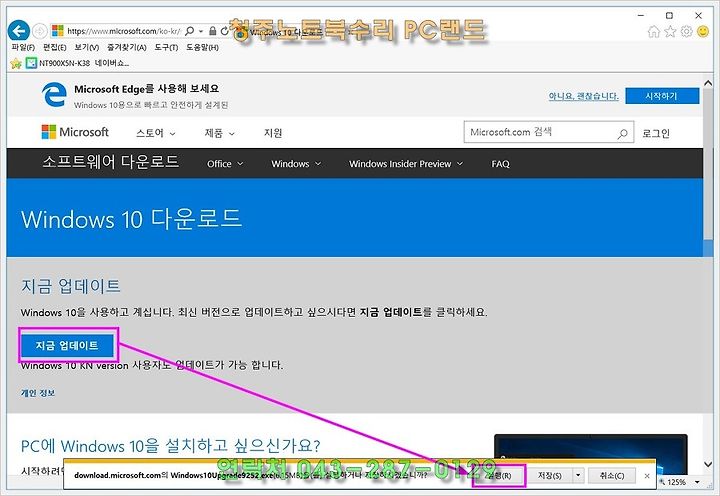This screenshot has width=720, height=496.
Task: Expand the Office dropdown in dark navbar
Action: coord(225,164)
